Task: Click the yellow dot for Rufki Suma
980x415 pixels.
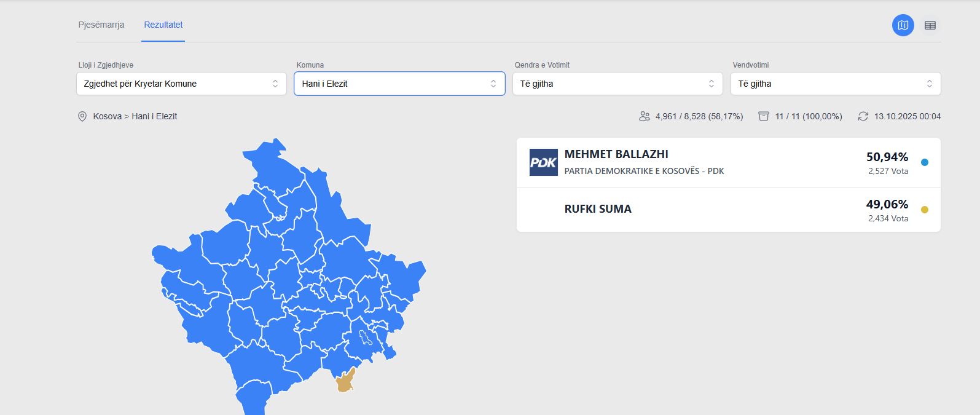Action: (925, 210)
